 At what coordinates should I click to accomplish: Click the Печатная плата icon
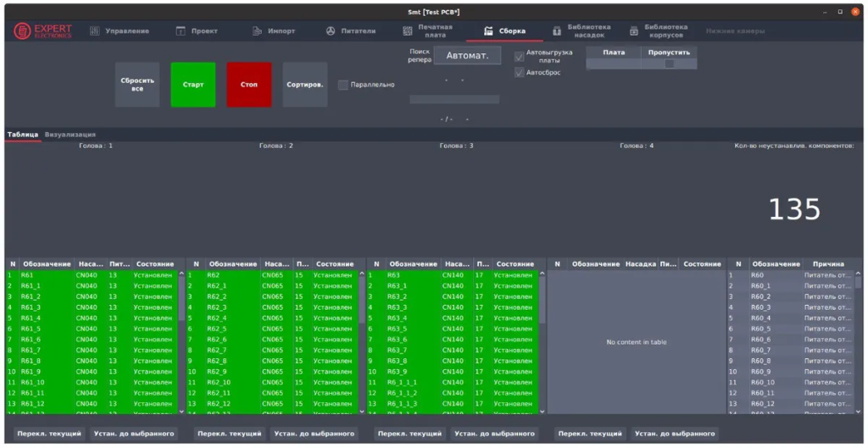[x=408, y=31]
